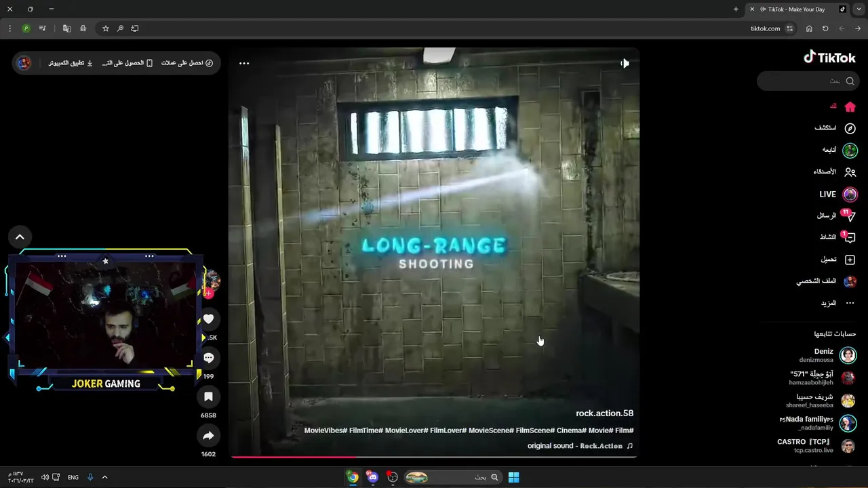Show hidden tray icons chevron
Image resolution: width=868 pixels, height=488 pixels.
pyautogui.click(x=104, y=477)
